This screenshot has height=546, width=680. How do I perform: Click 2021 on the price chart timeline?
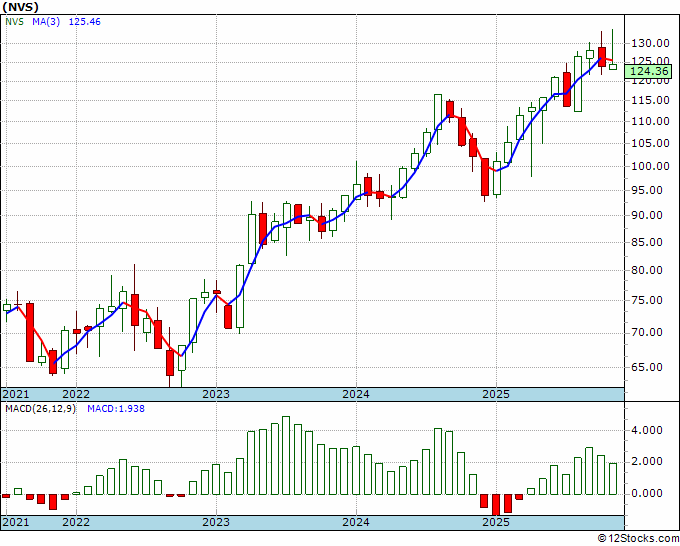(x=16, y=394)
